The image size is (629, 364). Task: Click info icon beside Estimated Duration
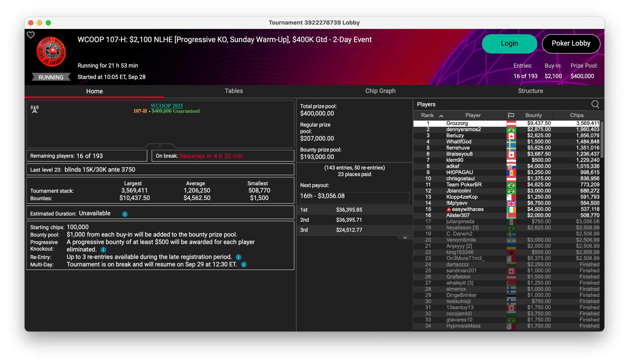(125, 214)
